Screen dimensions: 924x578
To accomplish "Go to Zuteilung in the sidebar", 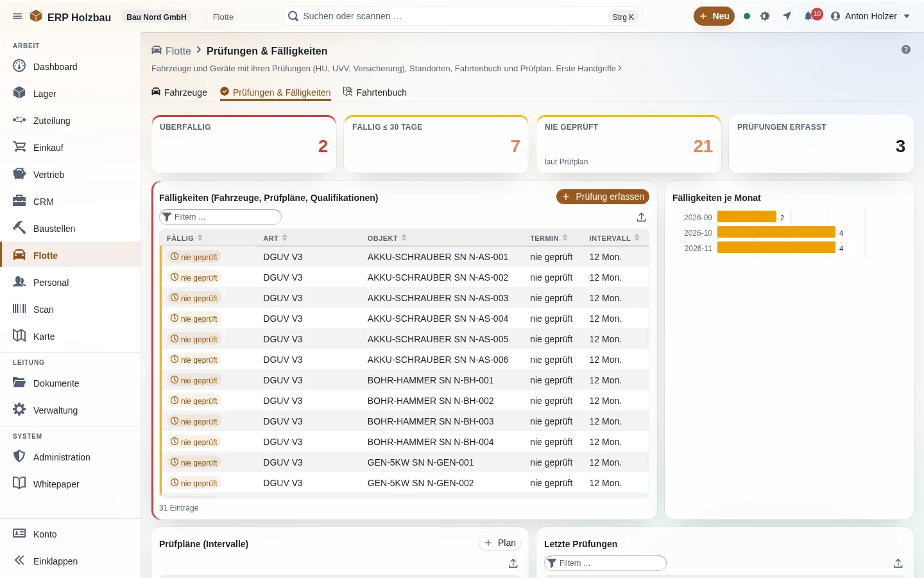I will click(71, 121).
